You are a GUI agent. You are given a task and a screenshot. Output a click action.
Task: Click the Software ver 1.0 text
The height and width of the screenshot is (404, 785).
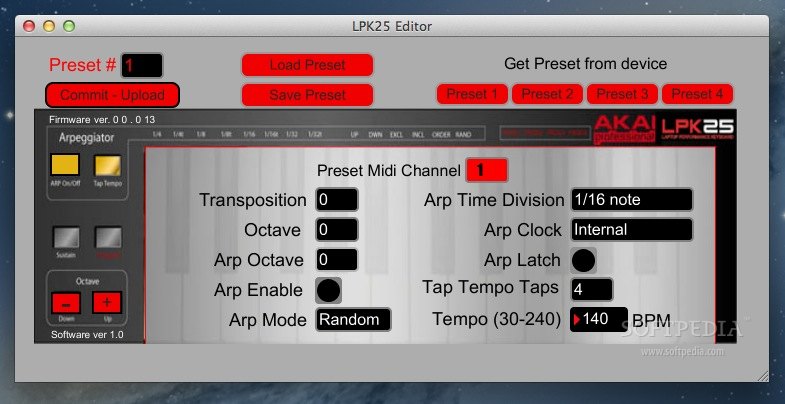click(x=87, y=335)
